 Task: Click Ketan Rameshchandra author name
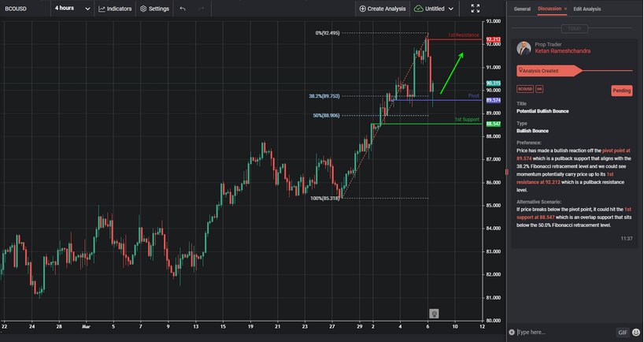pos(562,51)
